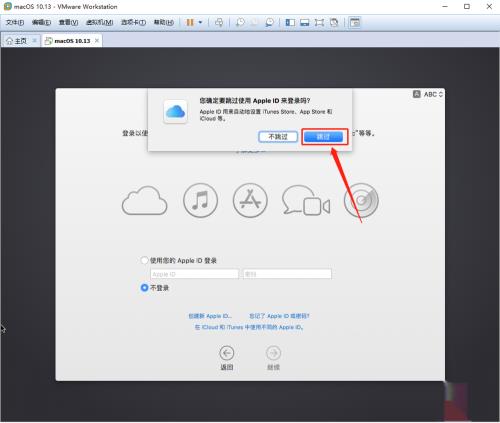Viewport: 500px width, 423px height.
Task: Select the 使用您的 Apple ID 登录 radio button
Action: click(144, 260)
